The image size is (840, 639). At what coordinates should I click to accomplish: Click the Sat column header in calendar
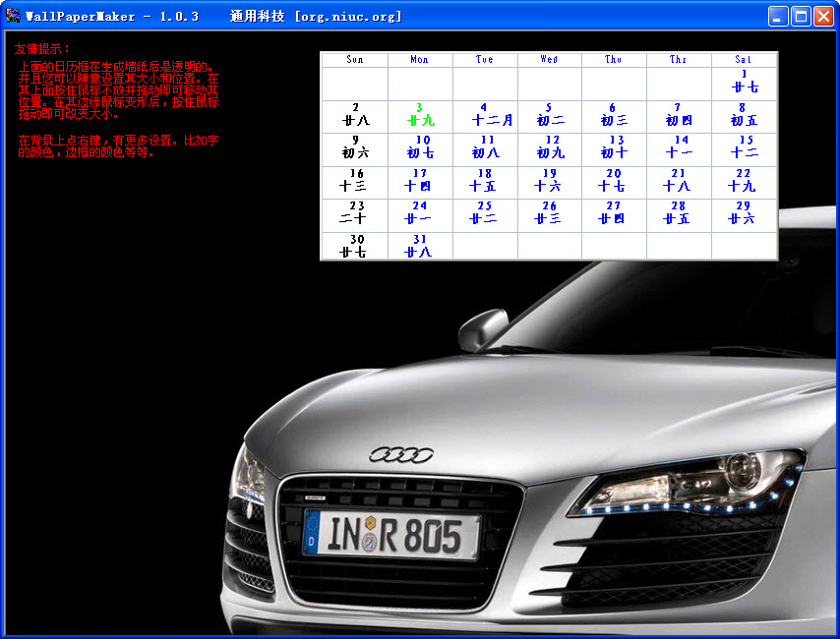point(744,59)
